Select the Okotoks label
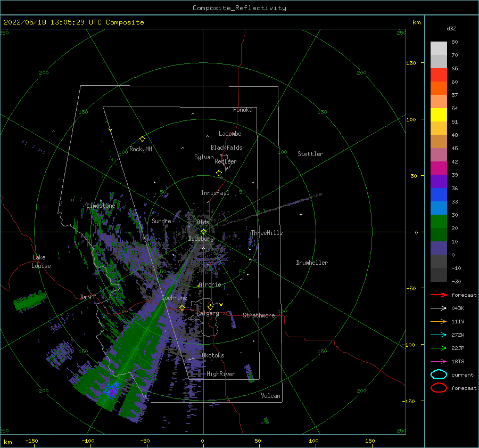 click(x=213, y=355)
